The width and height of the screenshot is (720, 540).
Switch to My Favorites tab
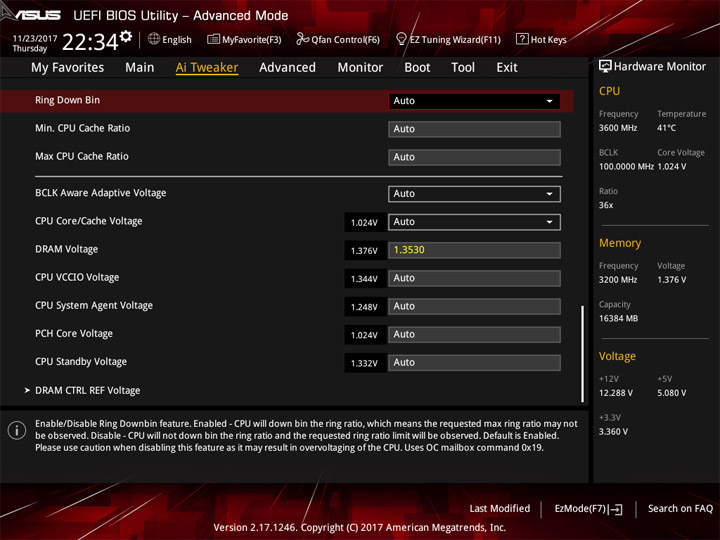click(x=68, y=68)
